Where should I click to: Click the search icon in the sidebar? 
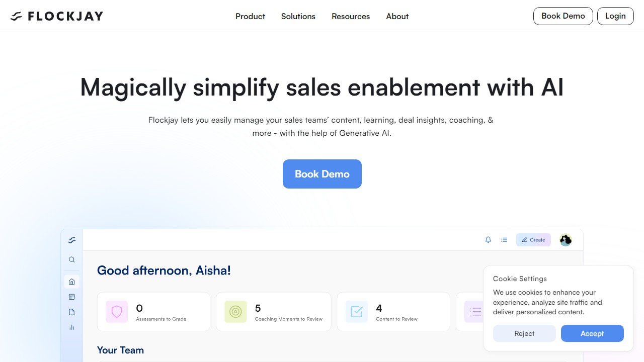point(72,259)
